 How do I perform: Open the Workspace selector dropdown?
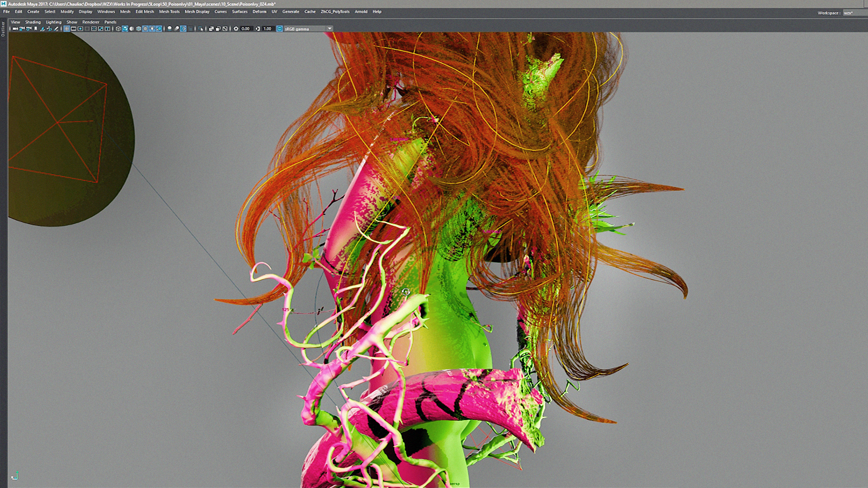854,13
